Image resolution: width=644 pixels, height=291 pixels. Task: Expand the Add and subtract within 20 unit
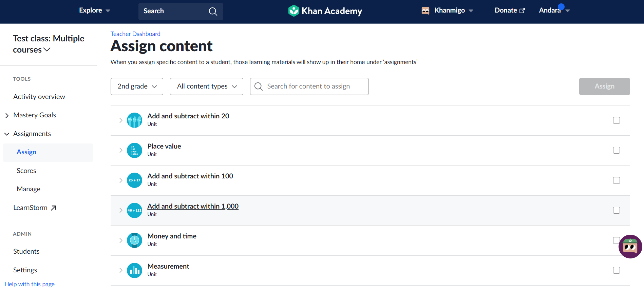(121, 120)
